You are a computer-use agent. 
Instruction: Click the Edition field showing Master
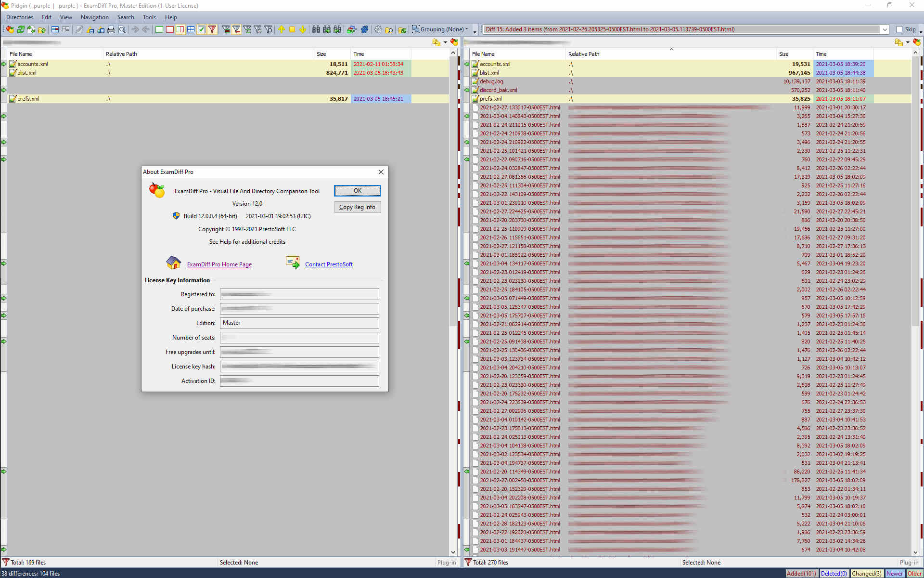[x=299, y=323]
